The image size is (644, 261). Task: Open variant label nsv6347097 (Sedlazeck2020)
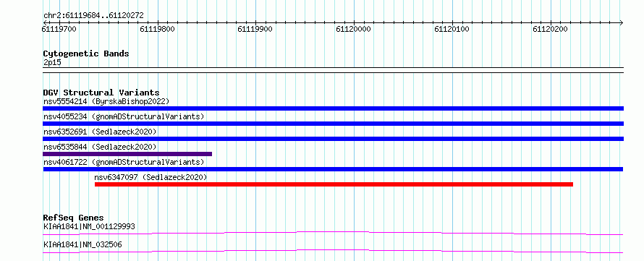[x=151, y=177]
